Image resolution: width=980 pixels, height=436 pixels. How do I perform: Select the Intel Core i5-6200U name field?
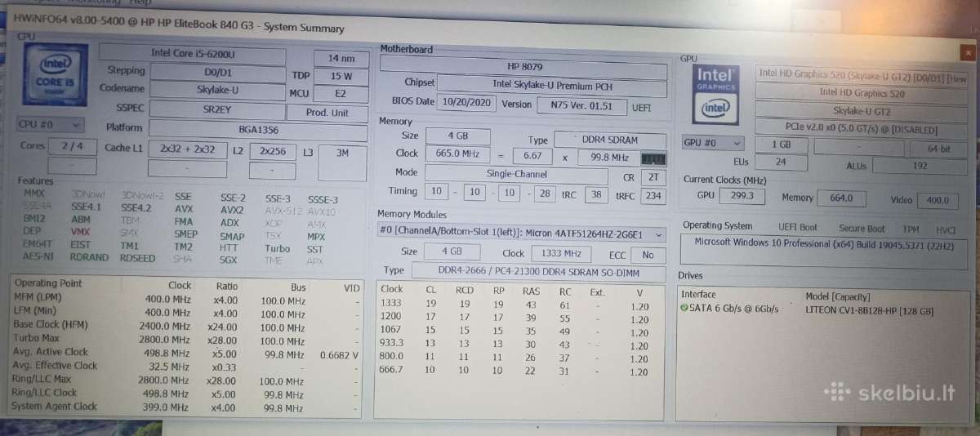coord(194,55)
